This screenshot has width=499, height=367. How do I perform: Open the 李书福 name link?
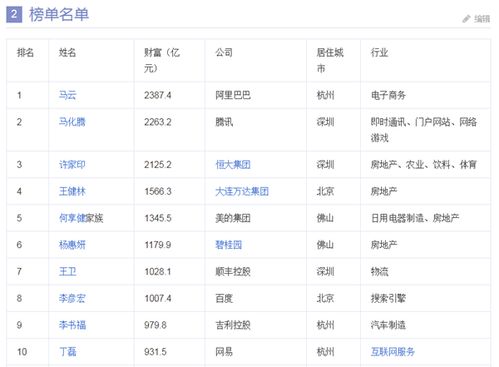pyautogui.click(x=72, y=325)
